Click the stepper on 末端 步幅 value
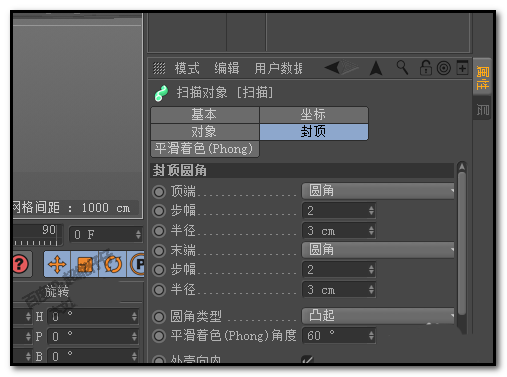Screen dimensions: 507x377 click(x=371, y=270)
